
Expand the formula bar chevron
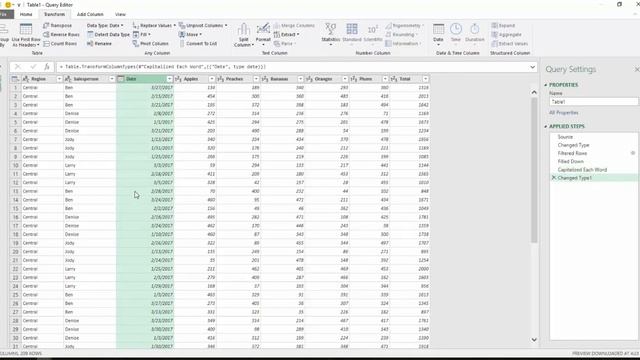(x=533, y=67)
